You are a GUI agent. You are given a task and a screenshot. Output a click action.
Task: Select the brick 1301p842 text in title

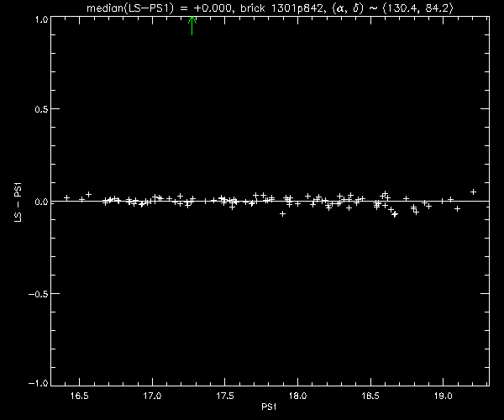click(281, 8)
